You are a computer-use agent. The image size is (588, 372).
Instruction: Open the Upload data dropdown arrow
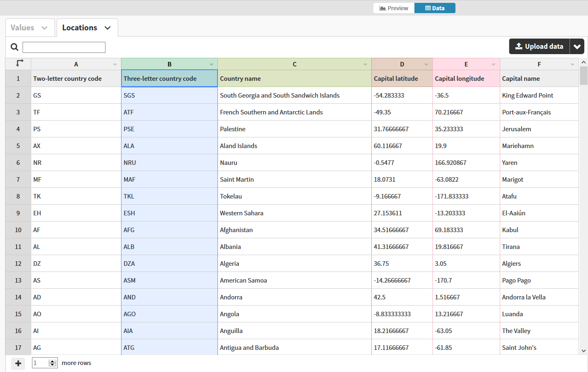click(x=577, y=46)
